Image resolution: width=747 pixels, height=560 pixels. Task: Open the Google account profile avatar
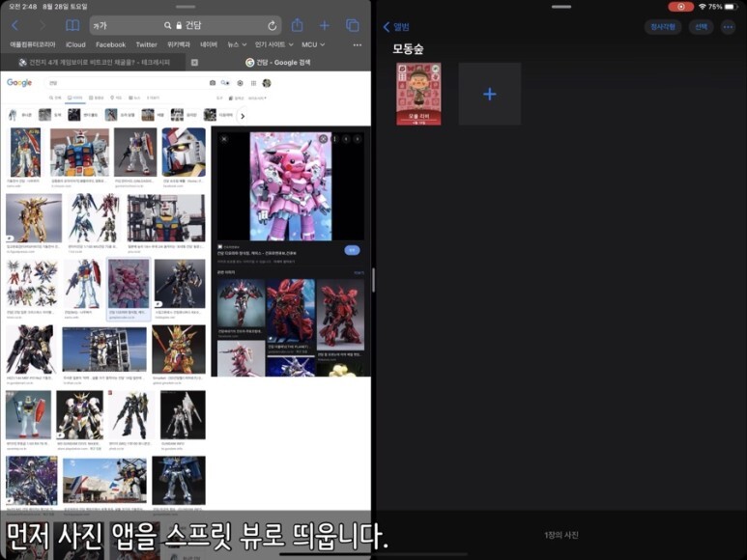(x=267, y=83)
